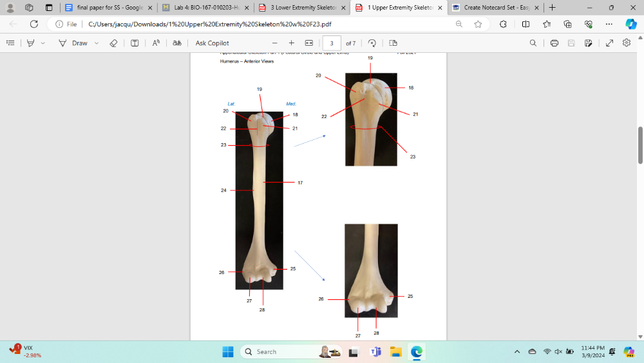Expand the Draw tool options arrow

click(x=97, y=43)
